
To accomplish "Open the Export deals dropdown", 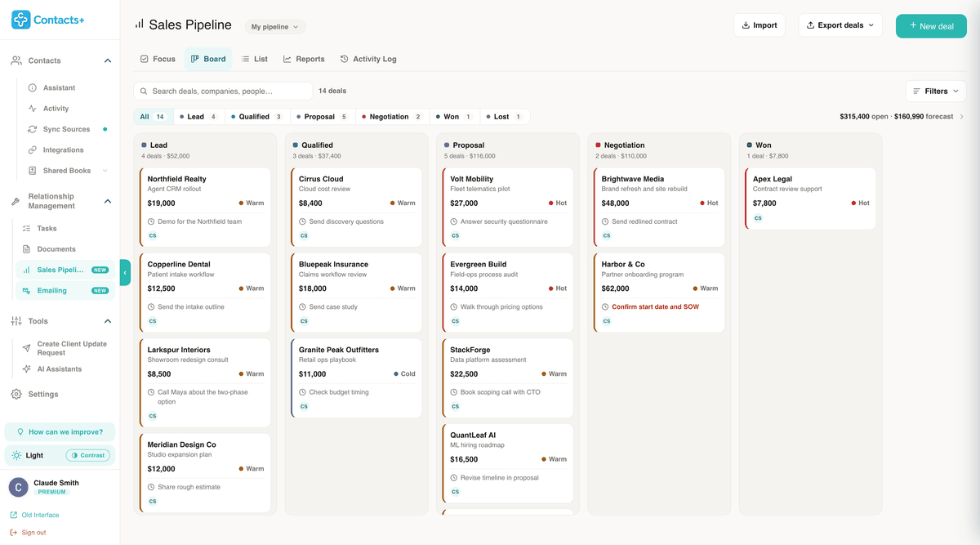I will pos(840,25).
